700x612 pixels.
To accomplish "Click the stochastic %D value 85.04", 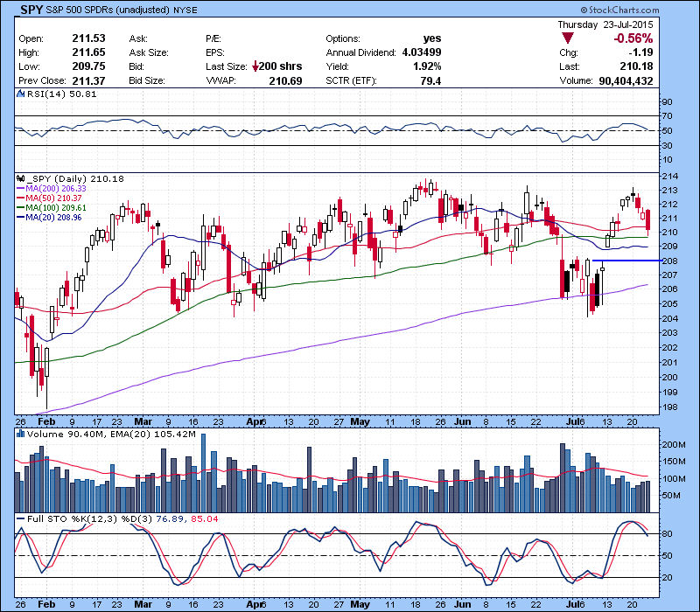I will coord(205,518).
